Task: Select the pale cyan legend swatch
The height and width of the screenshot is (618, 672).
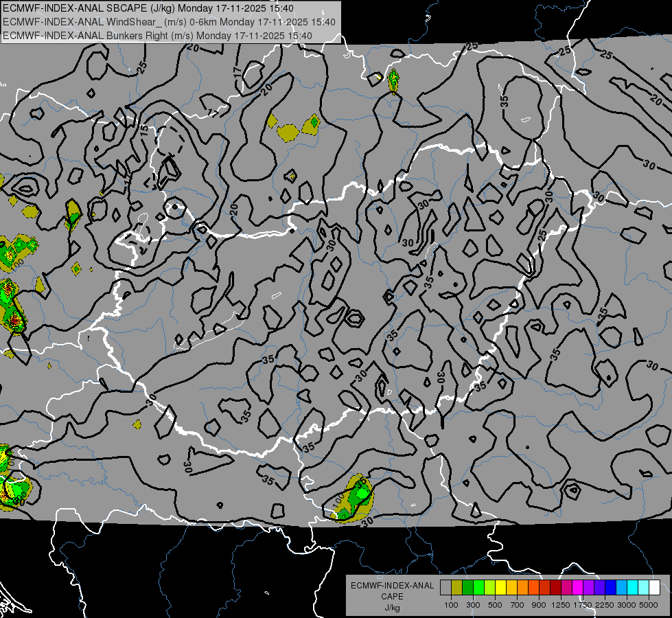Action: pos(643,588)
